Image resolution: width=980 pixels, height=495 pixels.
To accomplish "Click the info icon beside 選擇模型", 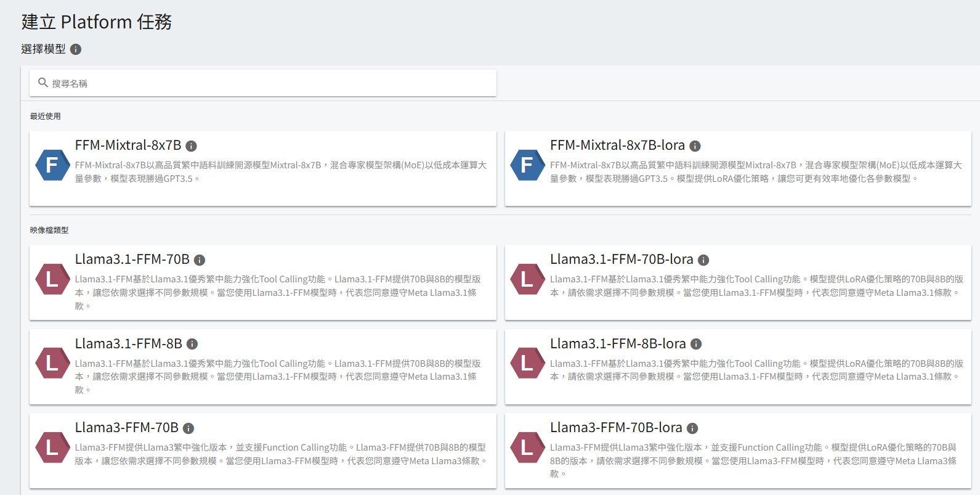I will coord(76,49).
